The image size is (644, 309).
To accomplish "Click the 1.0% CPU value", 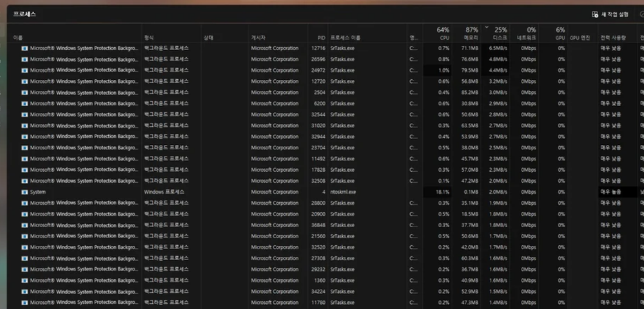I will click(444, 71).
